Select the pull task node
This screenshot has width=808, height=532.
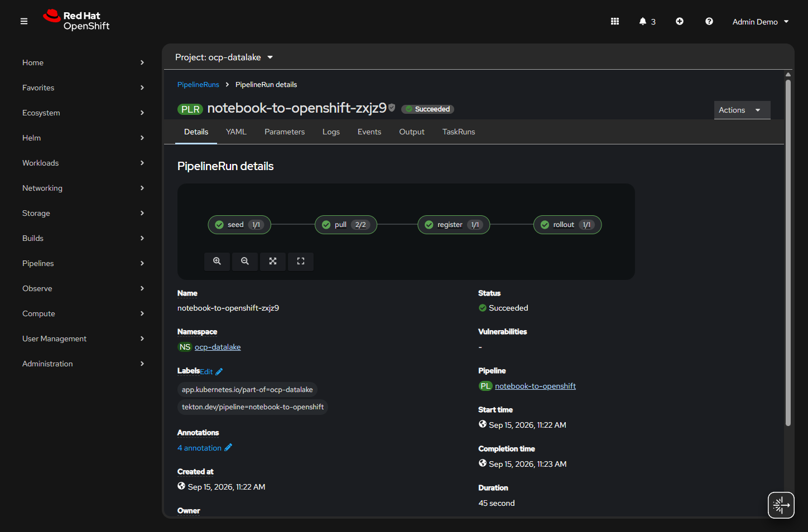pyautogui.click(x=346, y=225)
